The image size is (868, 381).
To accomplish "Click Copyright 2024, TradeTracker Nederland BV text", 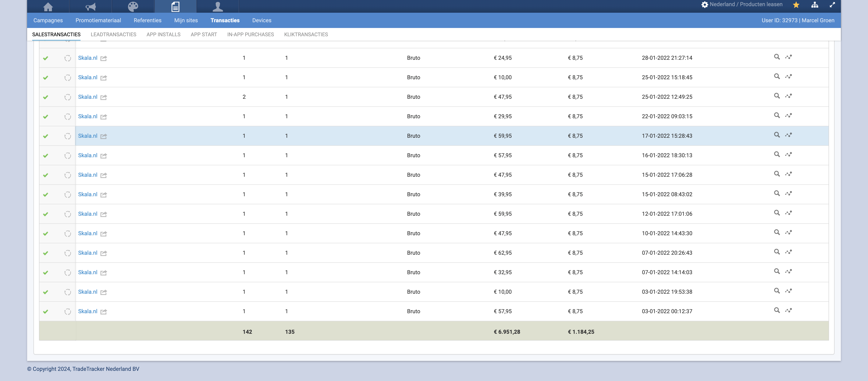I will (x=83, y=369).
